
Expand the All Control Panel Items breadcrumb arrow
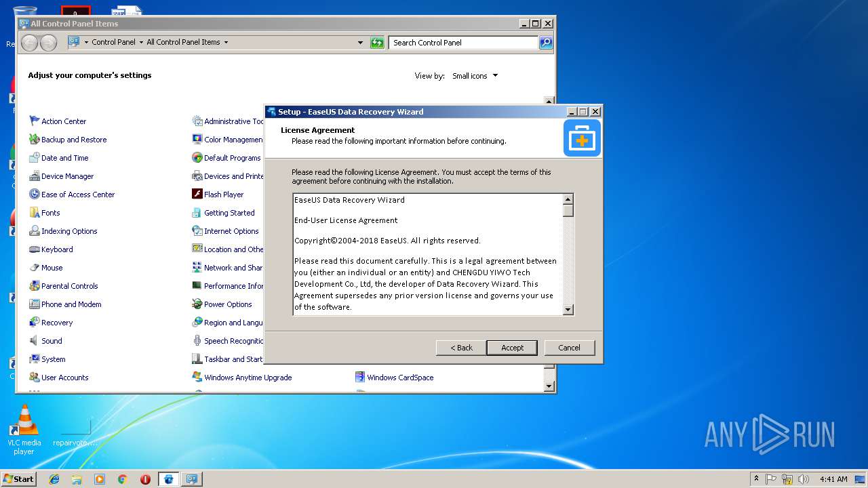226,42
